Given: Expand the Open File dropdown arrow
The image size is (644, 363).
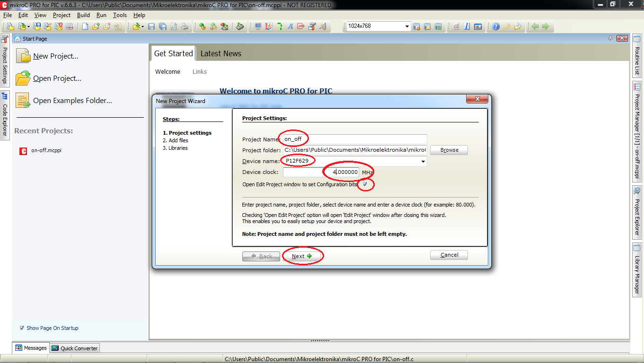Looking at the screenshot, I should point(142,26).
